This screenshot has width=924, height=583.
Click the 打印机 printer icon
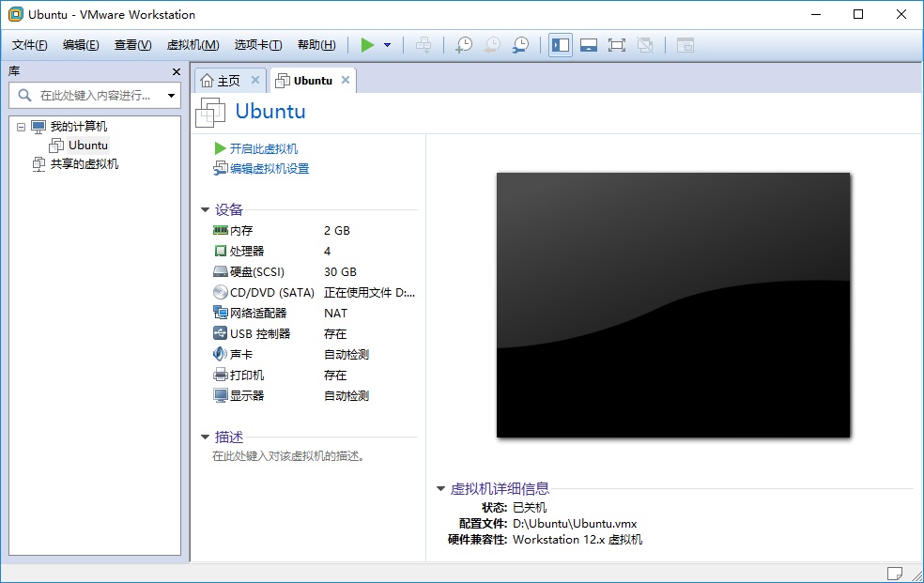[221, 375]
